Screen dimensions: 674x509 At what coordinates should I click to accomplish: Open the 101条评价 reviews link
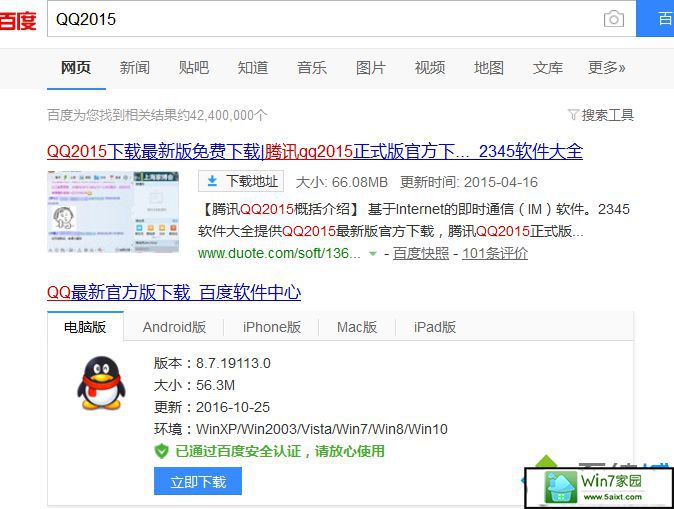click(x=495, y=253)
